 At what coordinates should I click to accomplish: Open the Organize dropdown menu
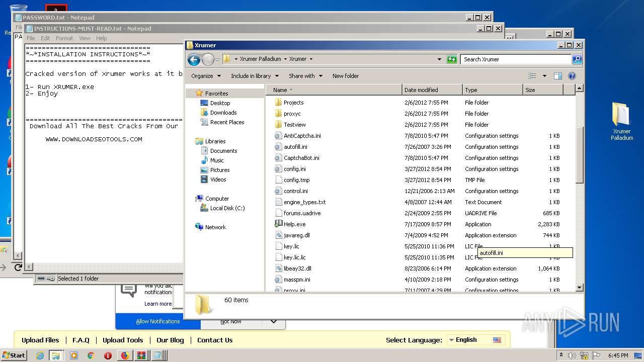coord(206,76)
